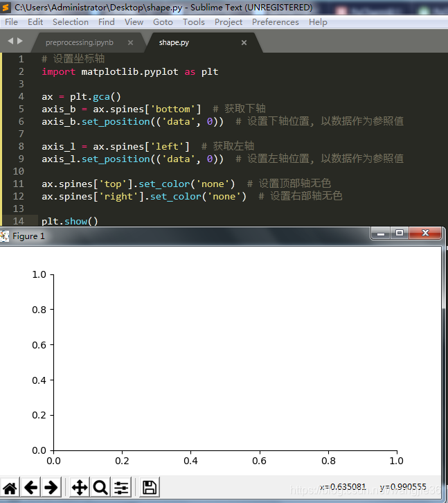The image size is (448, 503).
Task: Open the View menu
Action: [x=134, y=21]
